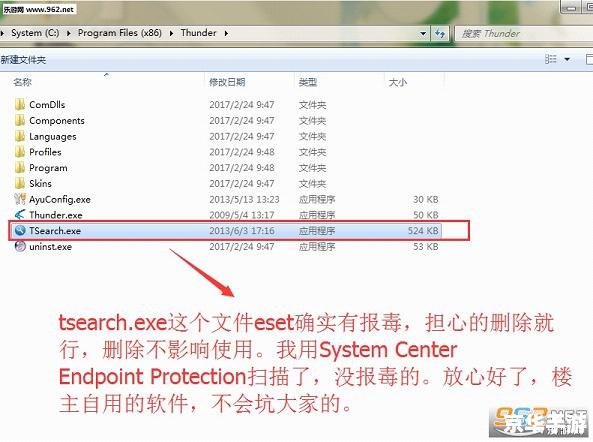The height and width of the screenshot is (442, 593).
Task: Sort by the 类型 type column
Action: [308, 82]
